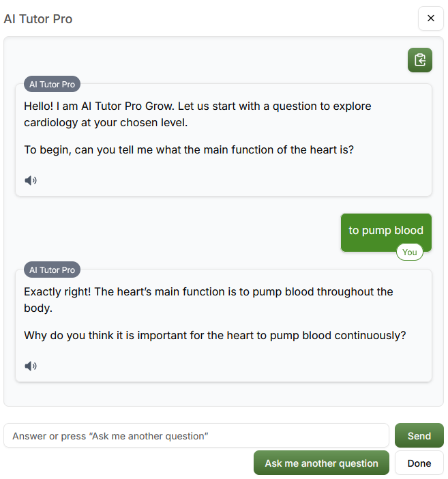Viewport: 448px width, 479px height.
Task: Click the empty area below the last tutor message
Action: click(x=224, y=394)
